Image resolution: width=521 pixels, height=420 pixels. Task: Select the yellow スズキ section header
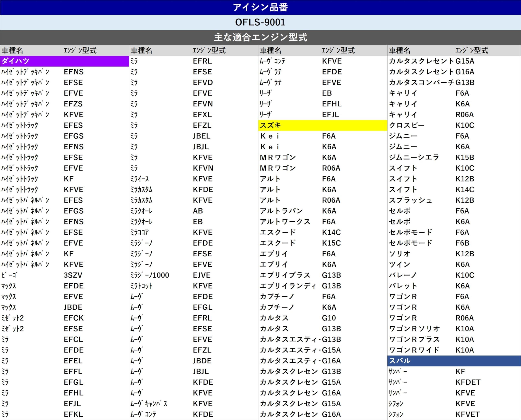pyautogui.click(x=322, y=125)
